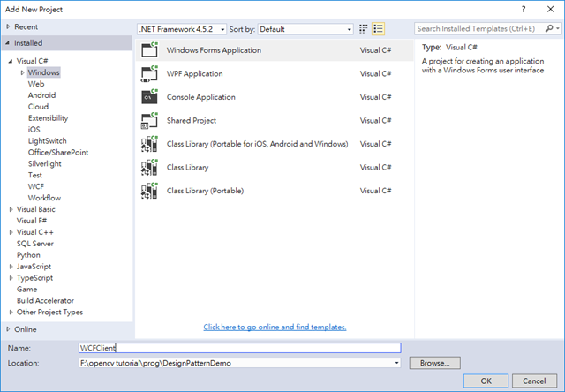Screen dimensions: 565x392
Task: Select the Silverlight category
Action: point(45,163)
